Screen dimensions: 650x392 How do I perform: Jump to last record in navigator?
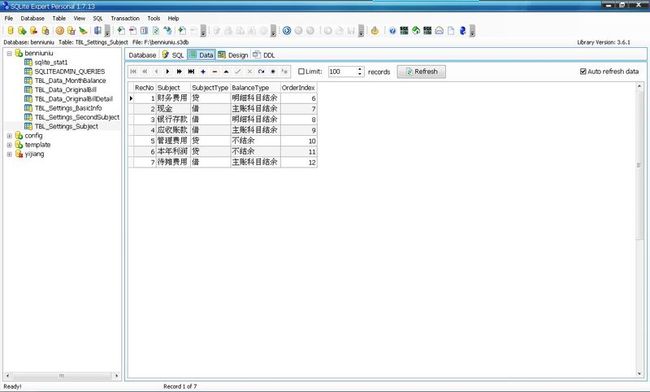(x=191, y=72)
